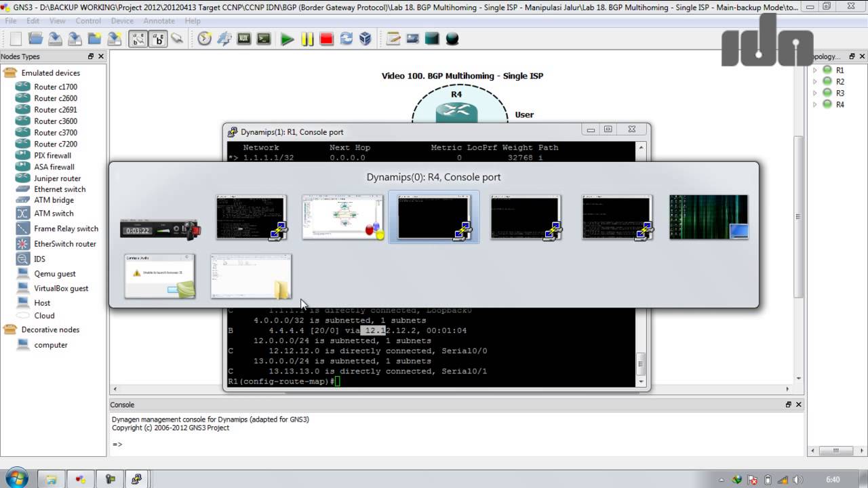Click R1 console window vertical scrollbar
Image resolution: width=868 pixels, height=488 pixels.
tap(641, 263)
